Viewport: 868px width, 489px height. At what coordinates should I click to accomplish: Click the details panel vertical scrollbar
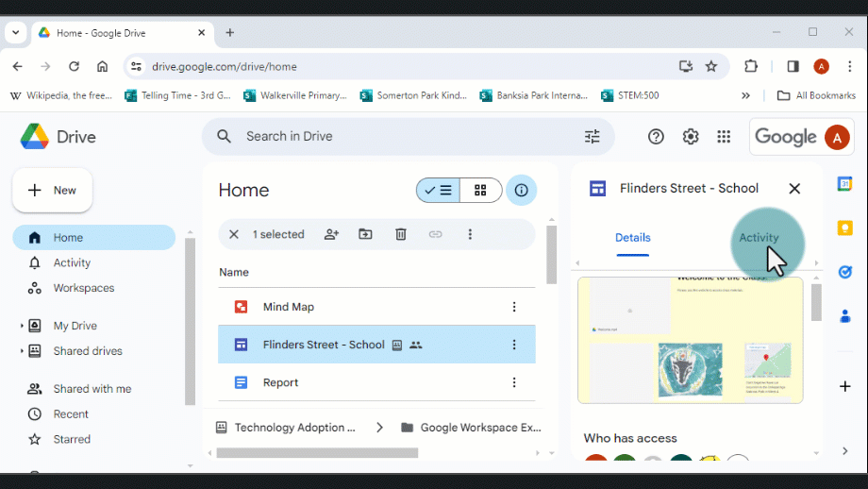click(x=816, y=302)
